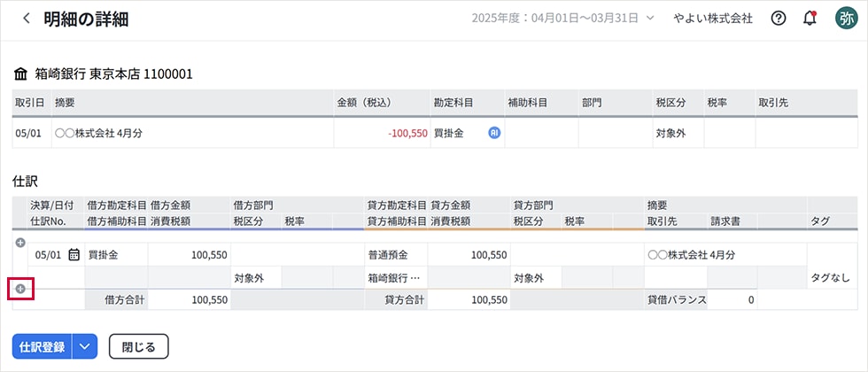Click the 閉じる button
The image size is (868, 372).
tap(138, 346)
